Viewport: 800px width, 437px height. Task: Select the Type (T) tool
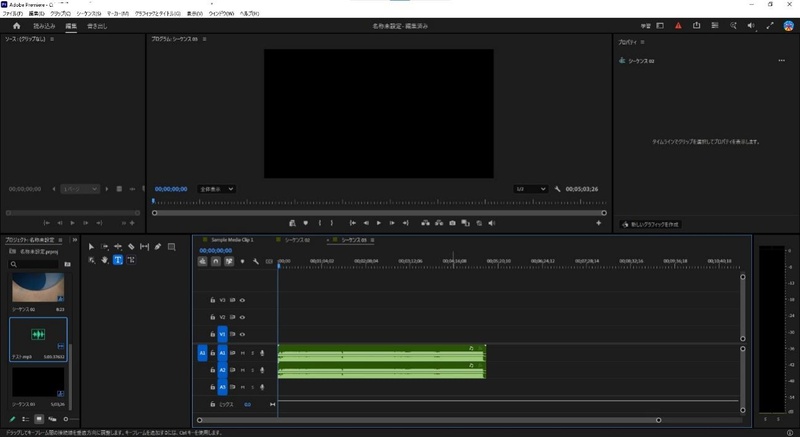click(118, 260)
